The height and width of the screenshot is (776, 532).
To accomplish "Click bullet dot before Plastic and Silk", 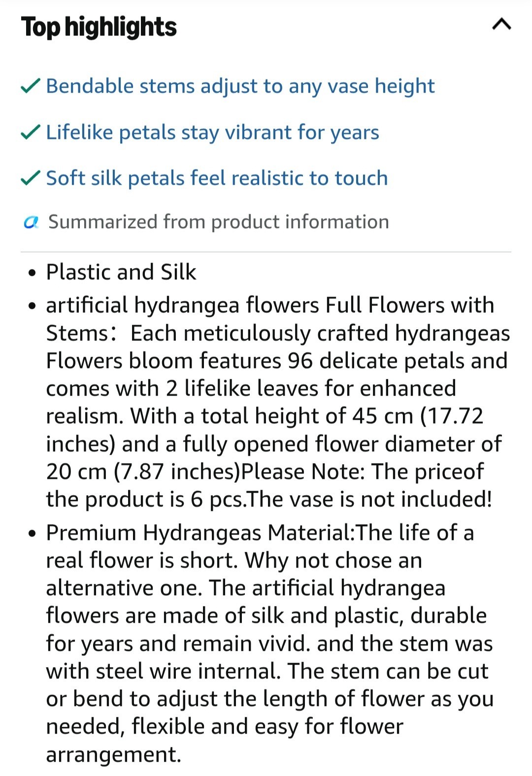I will point(32,273).
